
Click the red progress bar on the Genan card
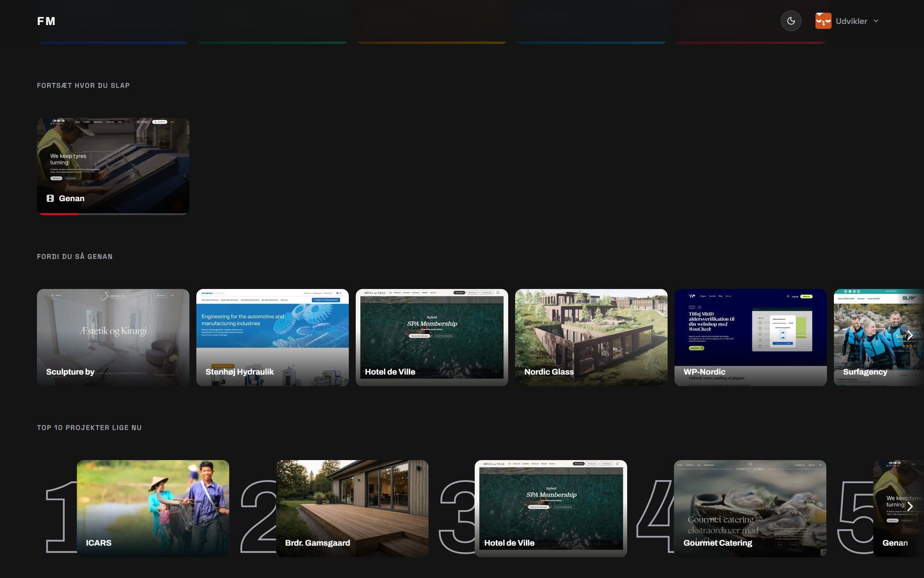pyautogui.click(x=59, y=214)
